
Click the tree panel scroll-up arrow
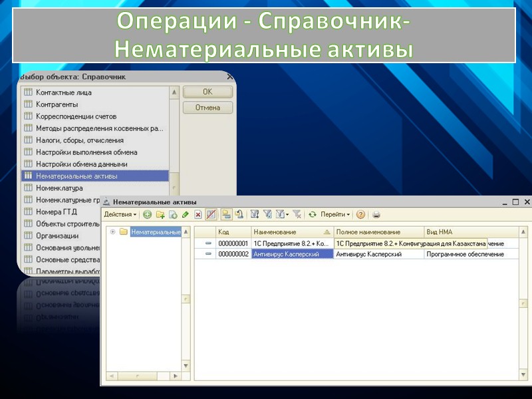[186, 232]
